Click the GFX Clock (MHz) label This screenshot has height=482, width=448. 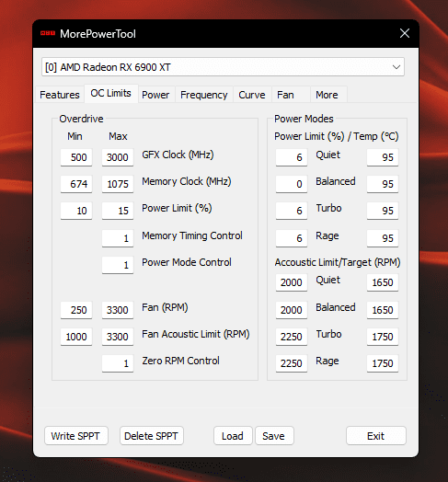(178, 155)
